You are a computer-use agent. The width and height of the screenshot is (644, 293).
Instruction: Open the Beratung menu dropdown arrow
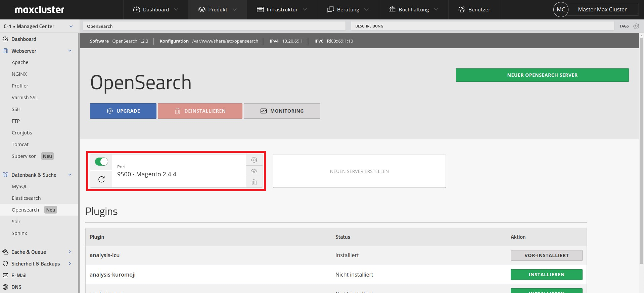(366, 10)
